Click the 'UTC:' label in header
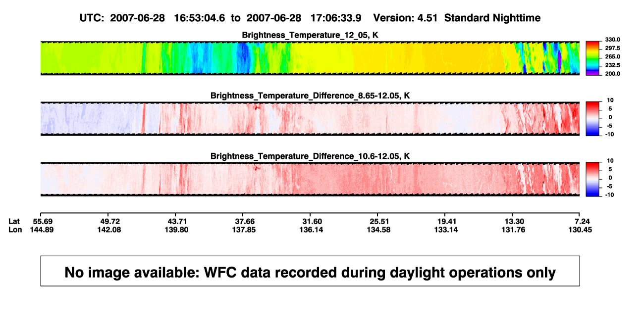 point(92,18)
